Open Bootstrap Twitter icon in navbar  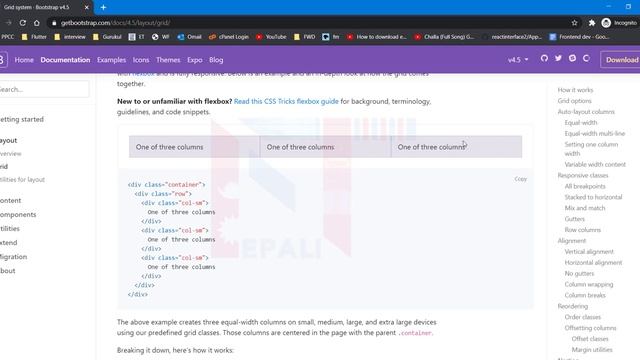coord(558,58)
